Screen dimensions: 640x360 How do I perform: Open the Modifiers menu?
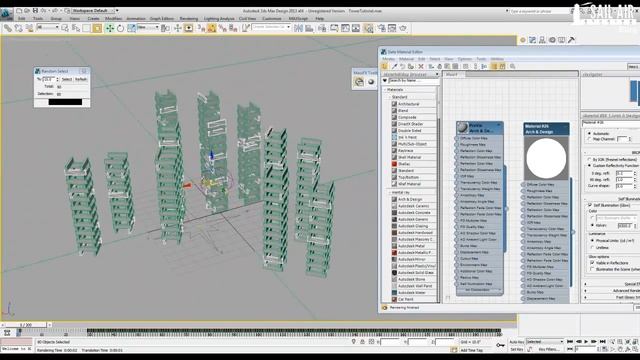tap(114, 19)
